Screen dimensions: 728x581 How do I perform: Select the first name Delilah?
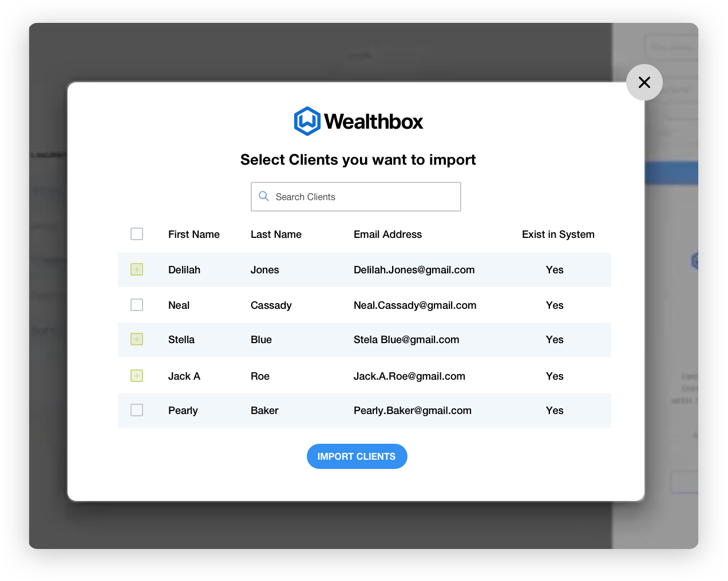(x=184, y=270)
